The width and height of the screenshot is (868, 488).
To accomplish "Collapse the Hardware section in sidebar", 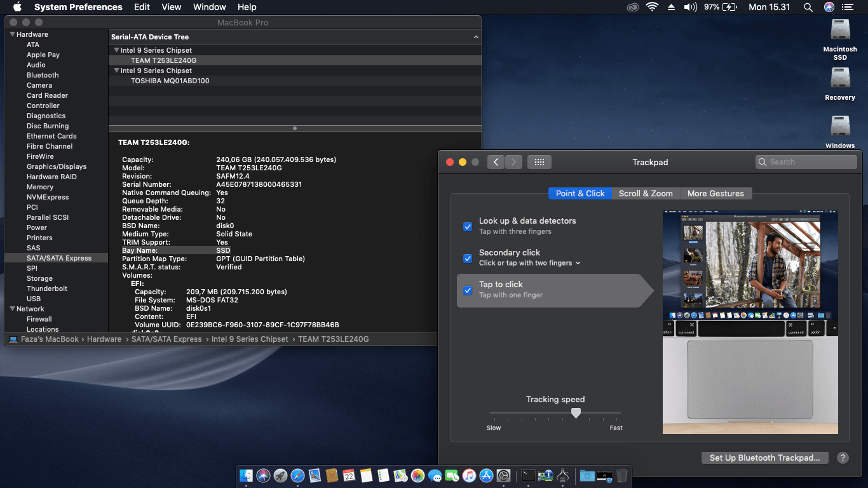I will [12, 34].
